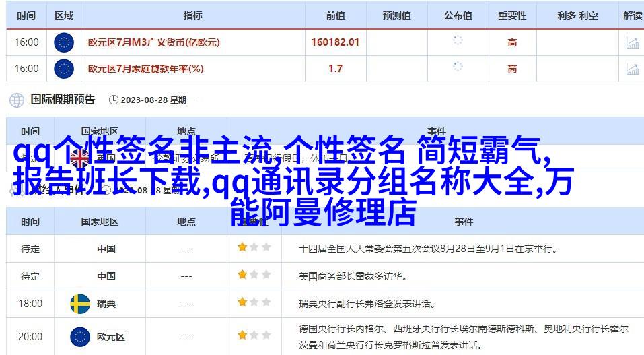Click 高 importance in household loans row

[512, 69]
